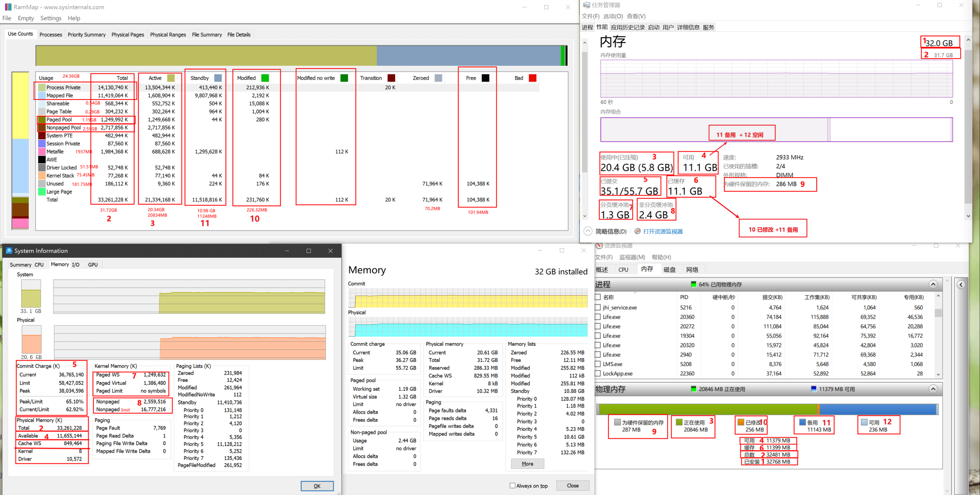Switch to the 网络 tab in Resource Monitor
Viewport: 980px width, 495px height.
click(x=692, y=270)
